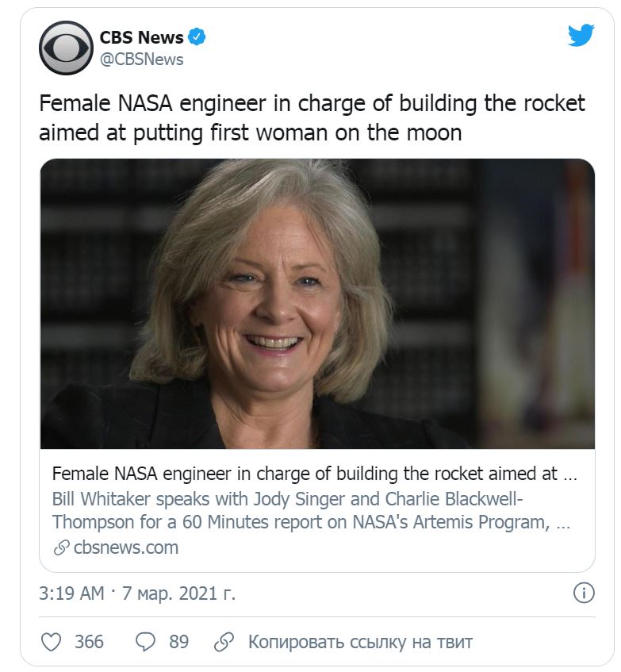Click the reply speech bubble icon
Image resolution: width=621 pixels, height=672 pixels.
coord(144,641)
